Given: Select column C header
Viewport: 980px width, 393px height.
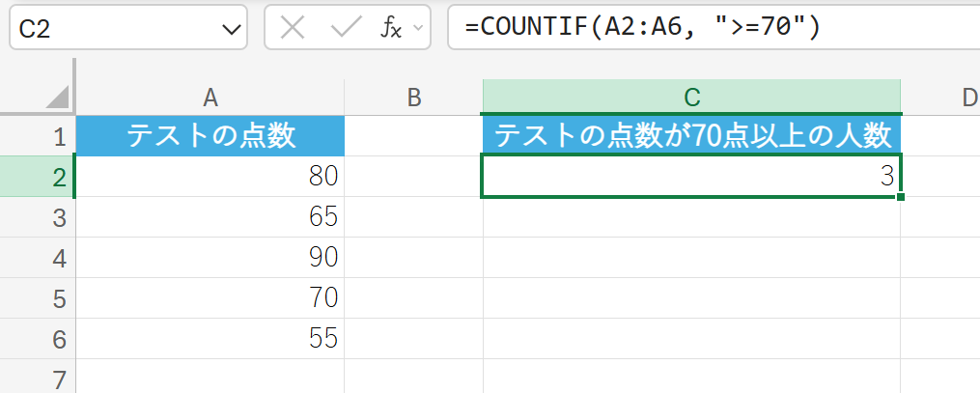Looking at the screenshot, I should (691, 97).
